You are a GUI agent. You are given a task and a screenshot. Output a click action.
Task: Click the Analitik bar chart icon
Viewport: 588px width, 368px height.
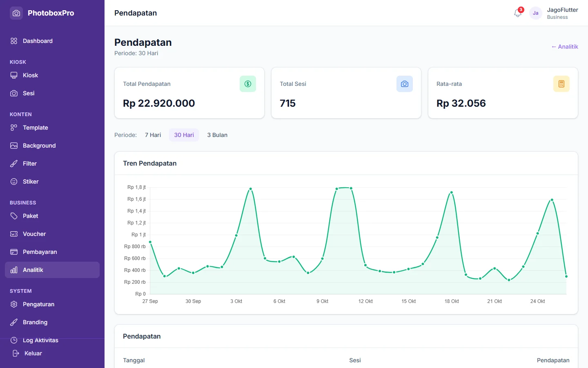click(14, 270)
